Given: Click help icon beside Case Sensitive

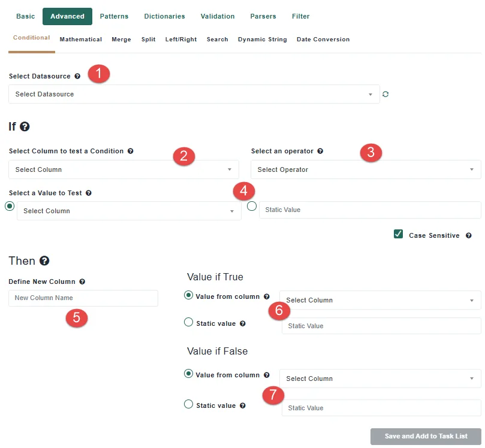Looking at the screenshot, I should [469, 235].
